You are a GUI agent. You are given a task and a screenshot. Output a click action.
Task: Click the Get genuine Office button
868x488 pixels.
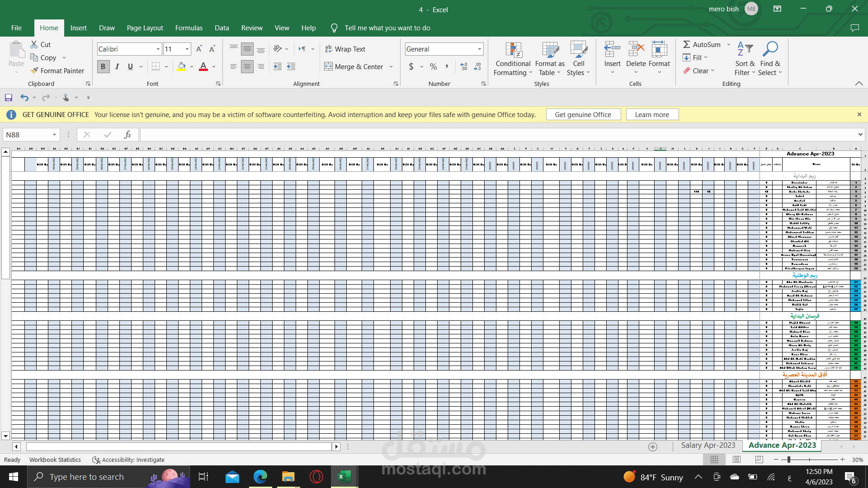[583, 115]
